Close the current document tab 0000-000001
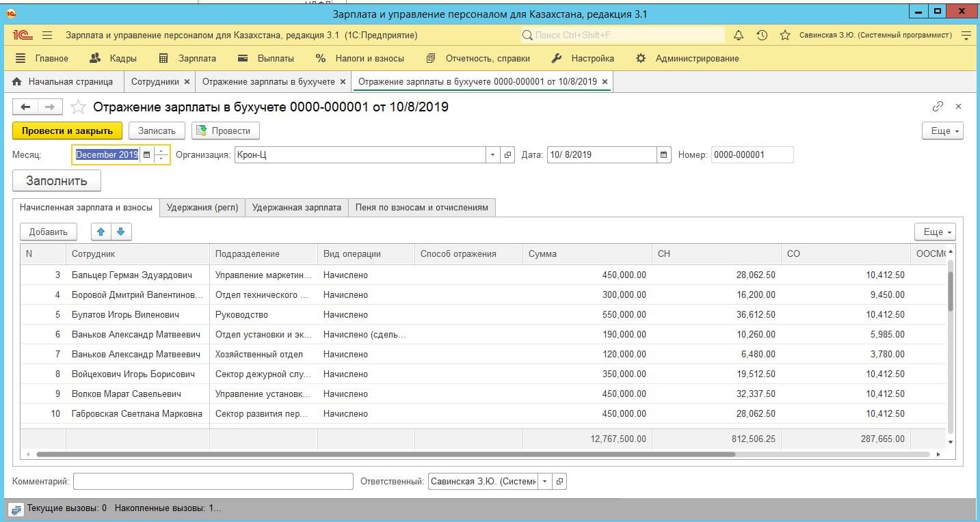The image size is (980, 522). 604,81
